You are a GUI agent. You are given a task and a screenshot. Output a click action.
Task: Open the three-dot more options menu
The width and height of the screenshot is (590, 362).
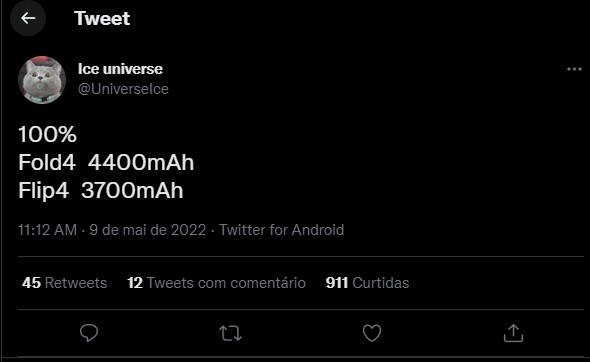pos(574,69)
